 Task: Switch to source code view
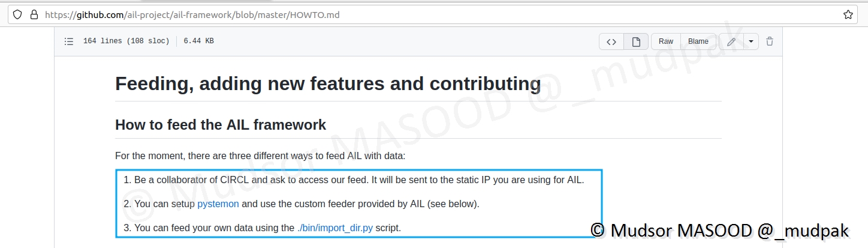pyautogui.click(x=611, y=41)
